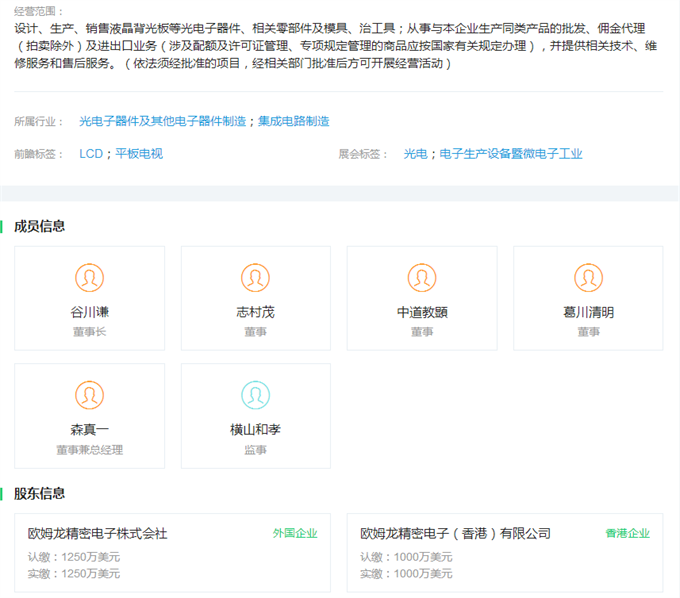Click avatar icon of 葛川清明
Image resolution: width=680 pixels, height=598 pixels.
(588, 278)
